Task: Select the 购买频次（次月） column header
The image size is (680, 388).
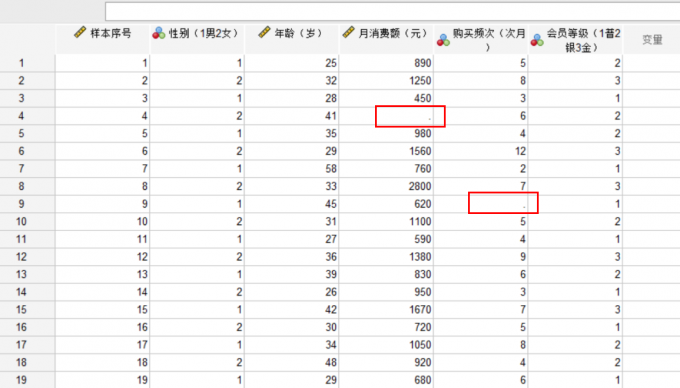Action: tap(481, 39)
